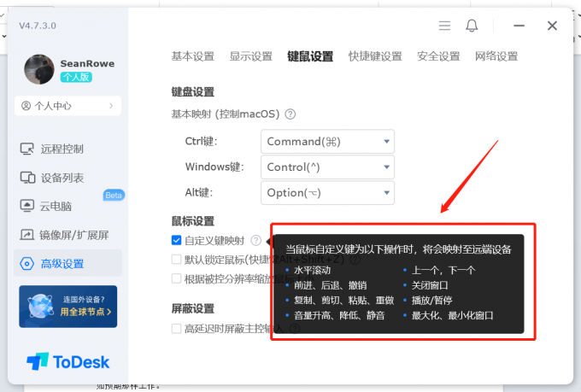Click the SeanRowe username

[x=87, y=64]
